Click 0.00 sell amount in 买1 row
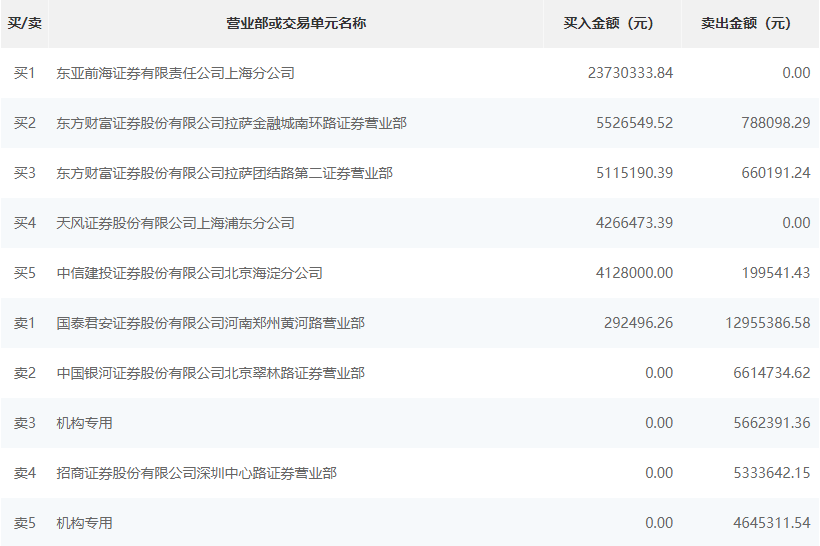This screenshot has width=820, height=546. click(x=796, y=73)
